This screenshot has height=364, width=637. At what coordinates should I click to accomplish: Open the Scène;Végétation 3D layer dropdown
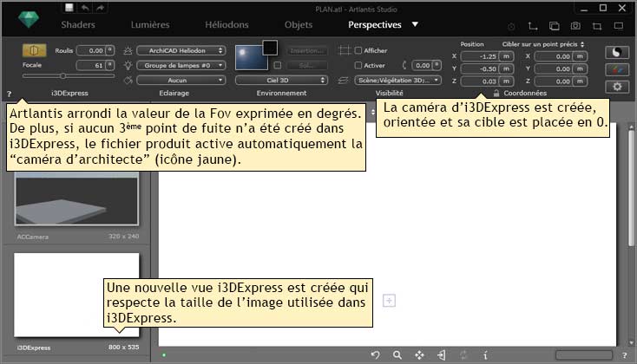pyautogui.click(x=397, y=81)
